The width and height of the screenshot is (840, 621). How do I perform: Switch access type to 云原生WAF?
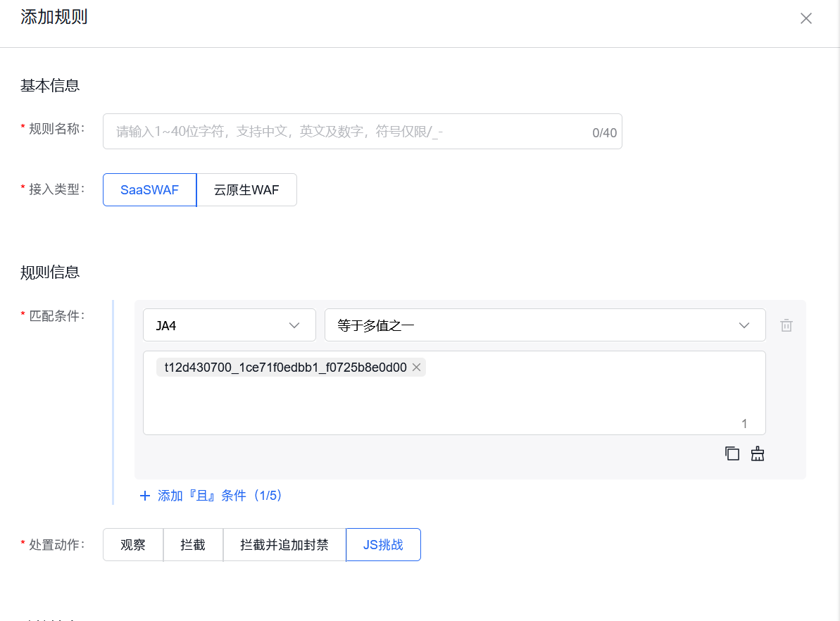click(x=246, y=189)
